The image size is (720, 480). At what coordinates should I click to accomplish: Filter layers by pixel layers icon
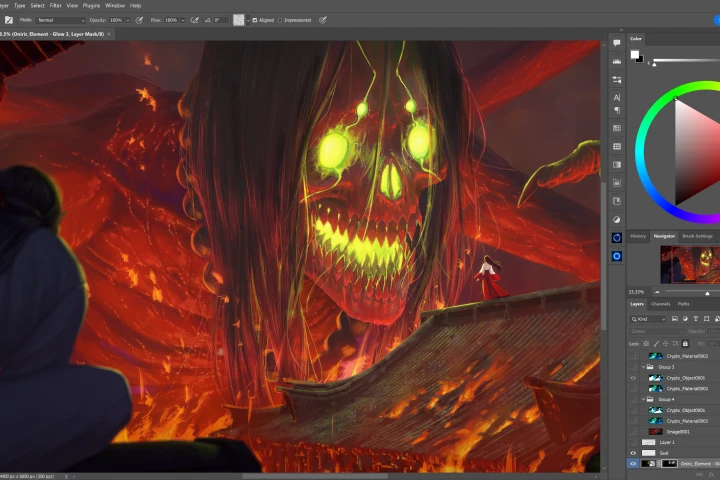point(675,319)
